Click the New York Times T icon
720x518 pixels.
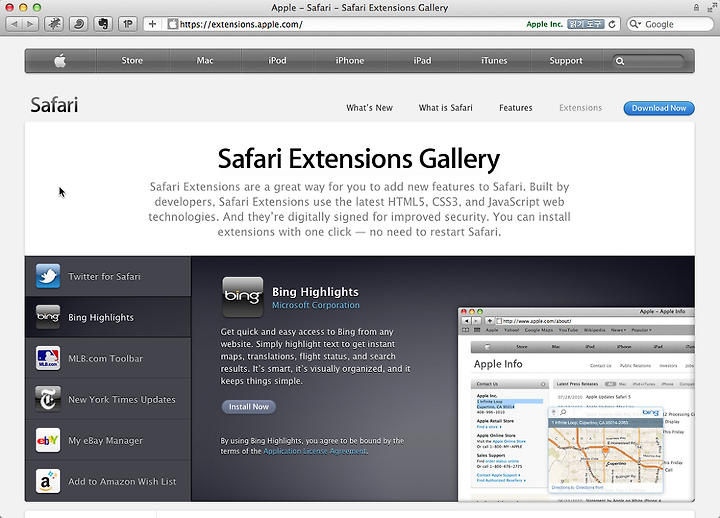48,399
